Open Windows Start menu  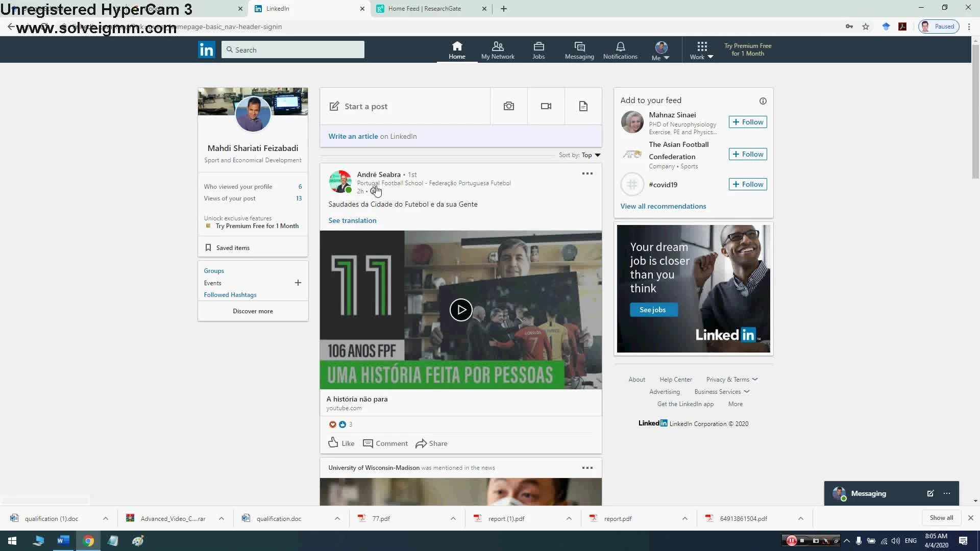[12, 541]
